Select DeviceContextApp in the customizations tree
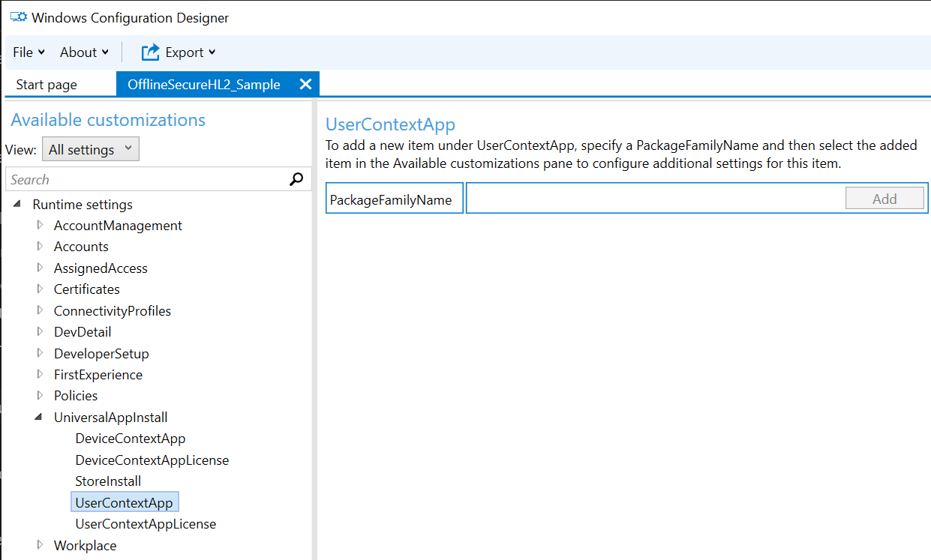 [x=130, y=438]
